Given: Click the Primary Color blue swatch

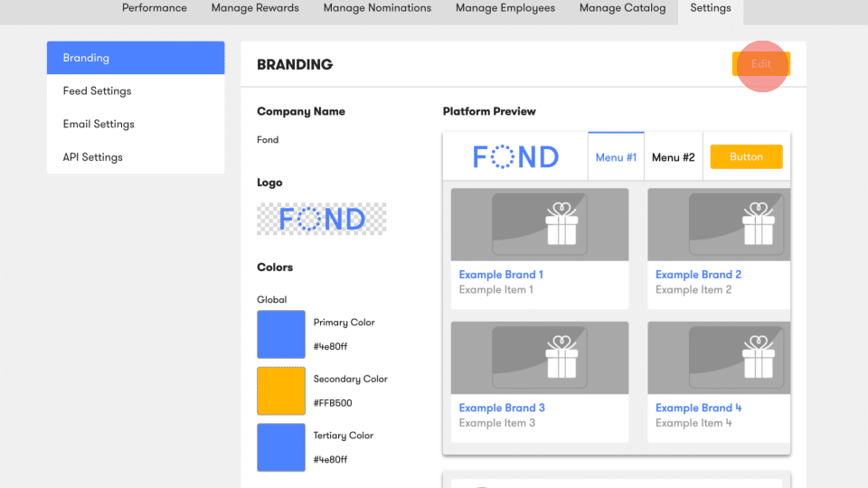Looking at the screenshot, I should (281, 334).
